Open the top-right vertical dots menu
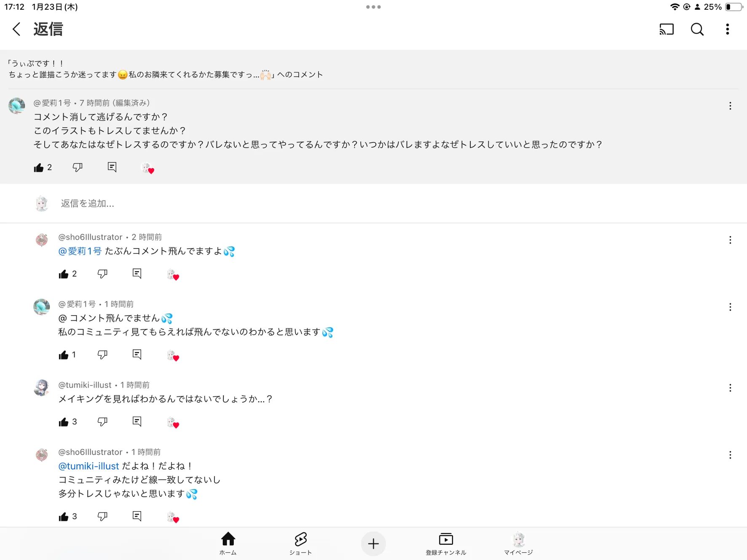The image size is (747, 560). (x=728, y=29)
